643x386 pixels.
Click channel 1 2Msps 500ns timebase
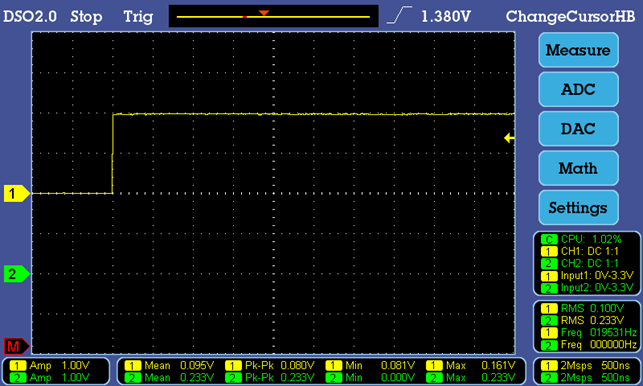[586, 365]
